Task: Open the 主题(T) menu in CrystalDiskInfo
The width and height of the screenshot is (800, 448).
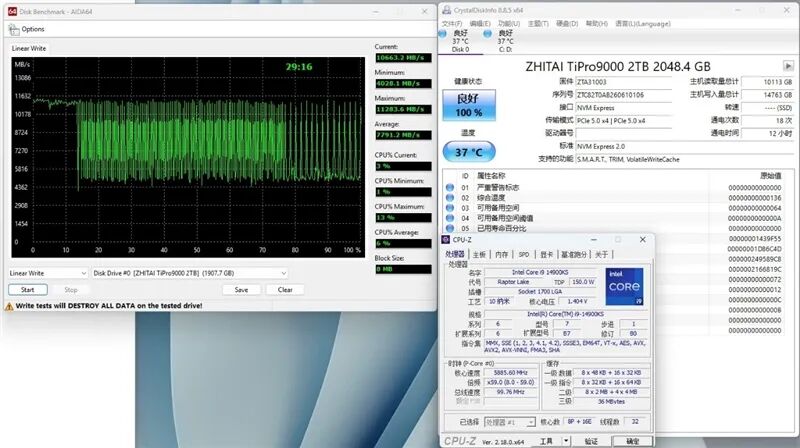Action: (x=538, y=24)
